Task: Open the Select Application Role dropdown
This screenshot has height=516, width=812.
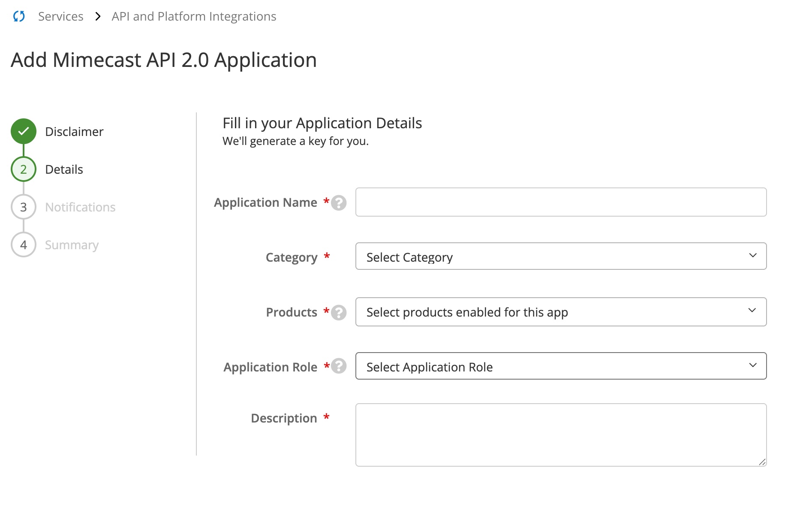Action: click(x=561, y=366)
